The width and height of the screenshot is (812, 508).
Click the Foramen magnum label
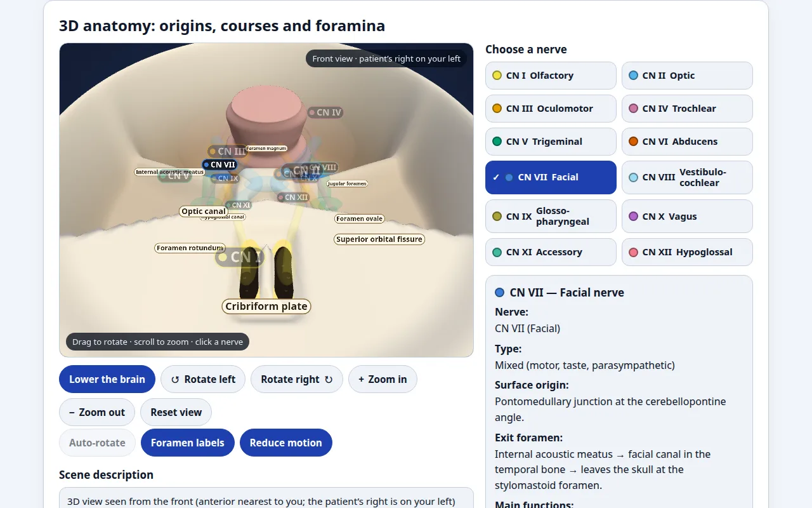[266, 148]
